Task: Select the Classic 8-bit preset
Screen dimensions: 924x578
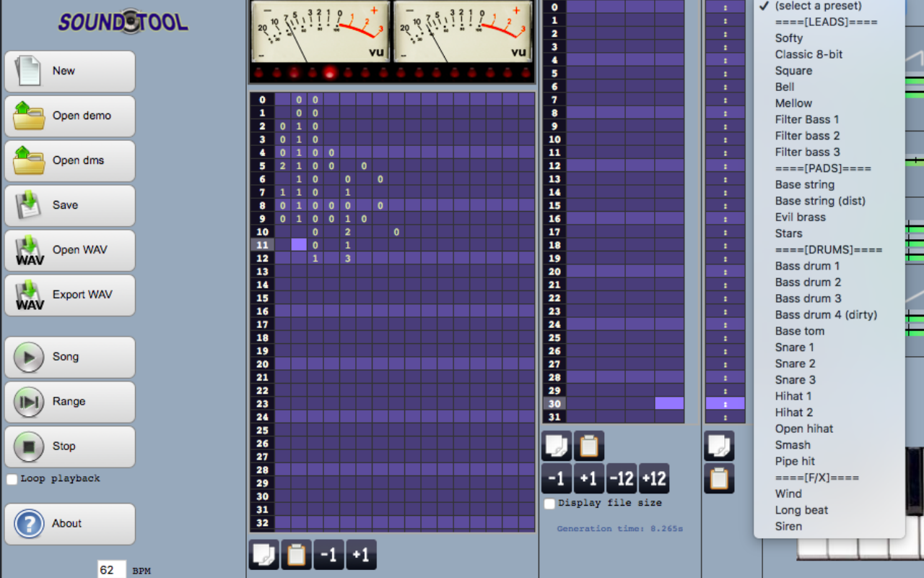Action: tap(808, 54)
